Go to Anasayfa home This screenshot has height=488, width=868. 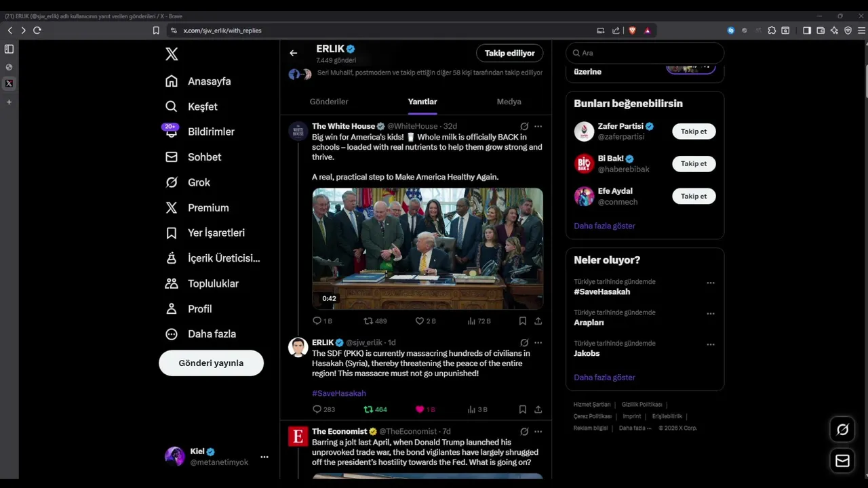[x=198, y=81]
